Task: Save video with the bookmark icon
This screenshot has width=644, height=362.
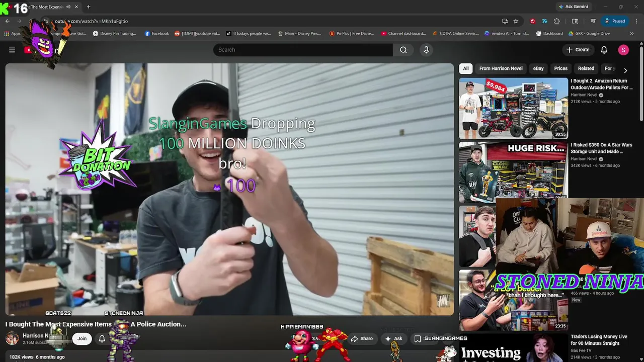Action: 418,339
